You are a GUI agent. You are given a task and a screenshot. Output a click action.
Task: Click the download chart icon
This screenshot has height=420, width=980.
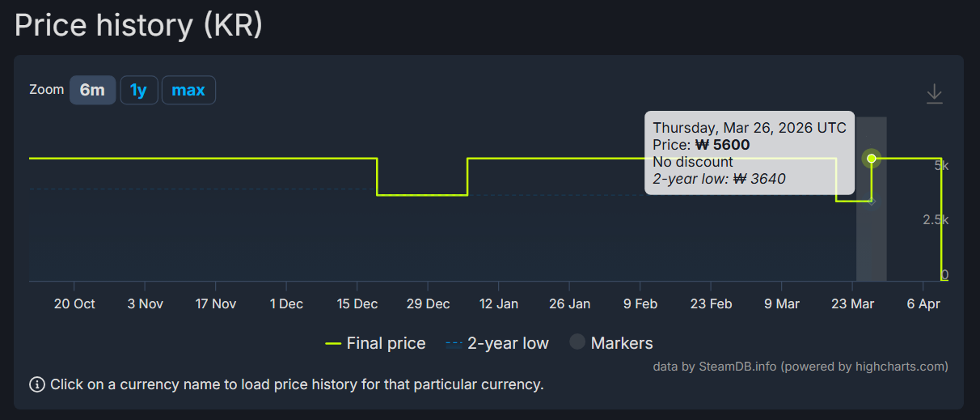[x=934, y=94]
